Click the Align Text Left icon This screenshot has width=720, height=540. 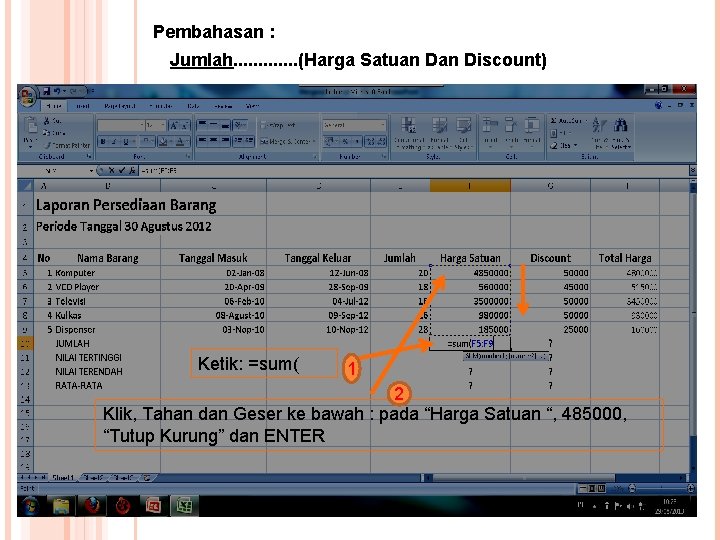coord(202,141)
